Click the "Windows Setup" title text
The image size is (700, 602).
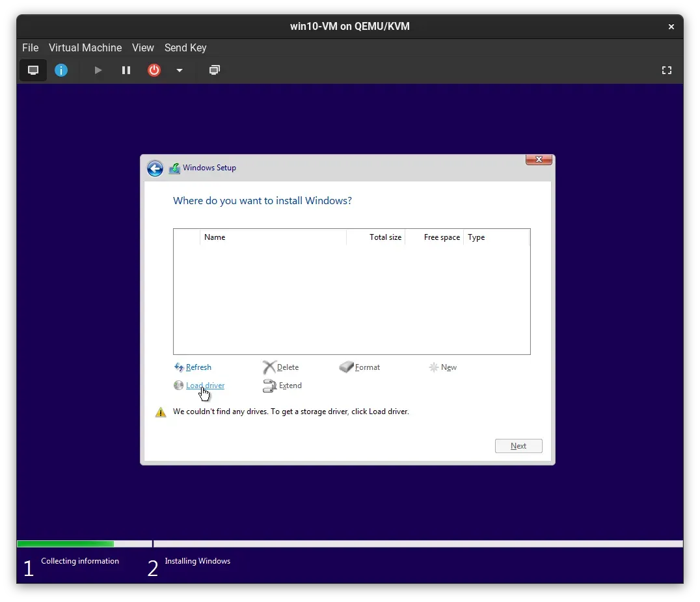[209, 168]
